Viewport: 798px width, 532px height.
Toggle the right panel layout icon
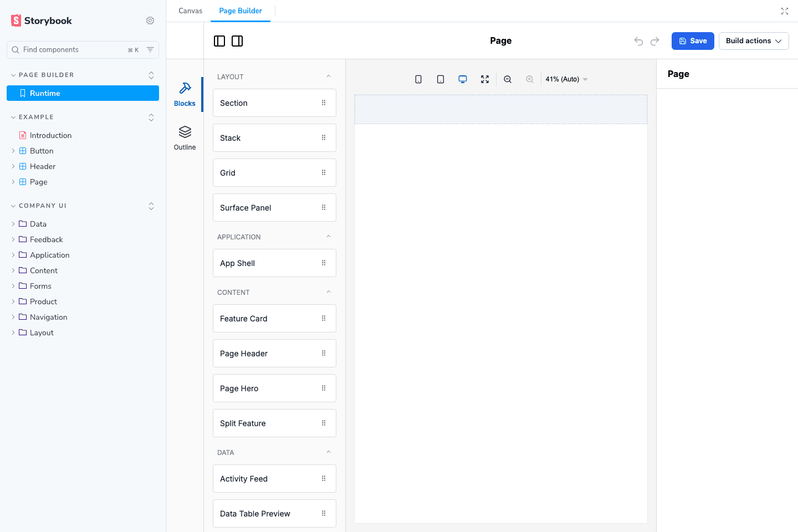click(x=237, y=41)
